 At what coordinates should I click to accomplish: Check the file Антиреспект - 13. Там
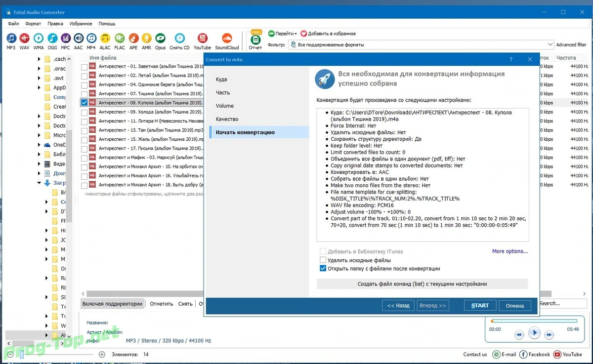85,130
